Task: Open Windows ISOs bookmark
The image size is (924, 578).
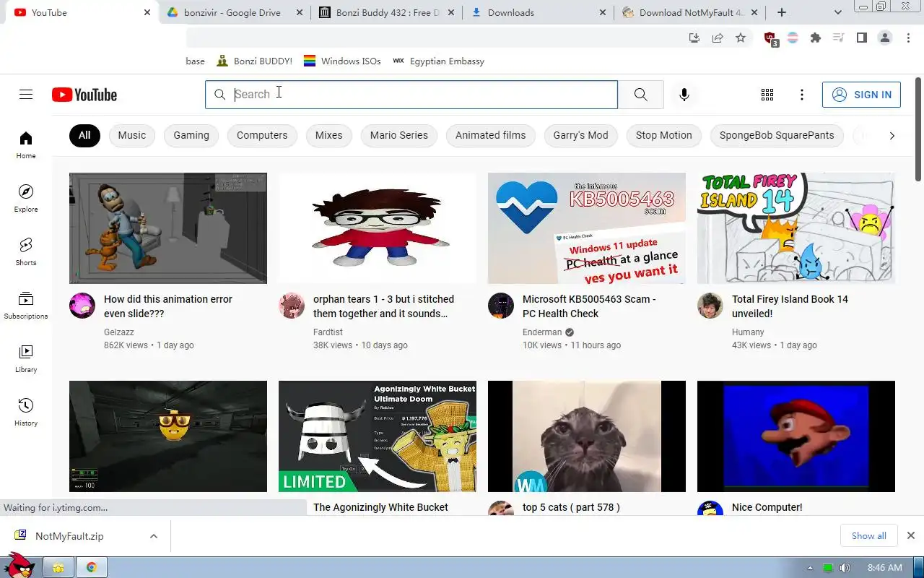Action: click(342, 61)
